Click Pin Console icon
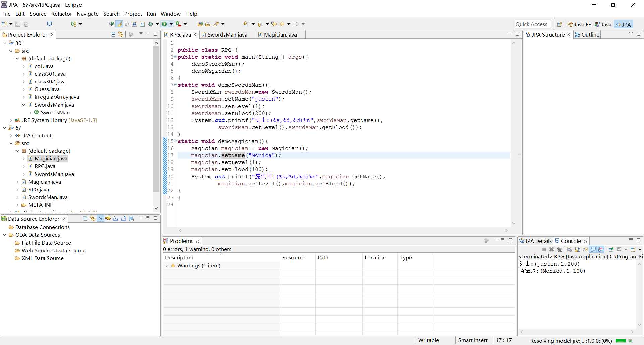 611,249
